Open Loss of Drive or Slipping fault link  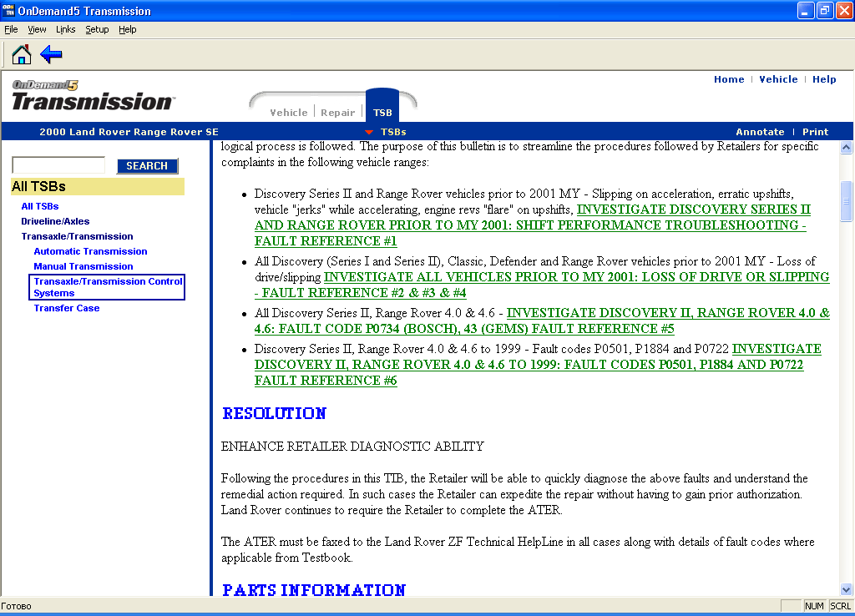(x=542, y=285)
